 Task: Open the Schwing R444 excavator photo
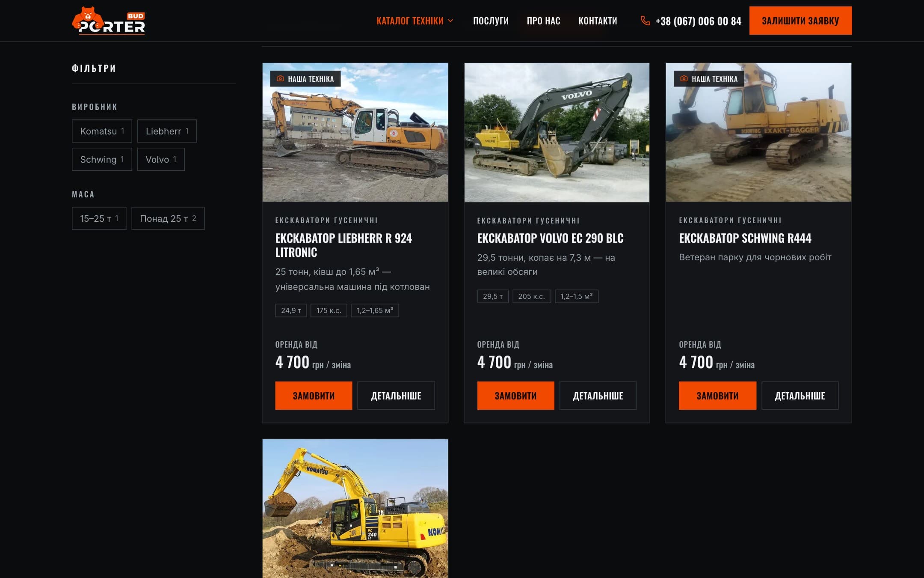pyautogui.click(x=758, y=132)
